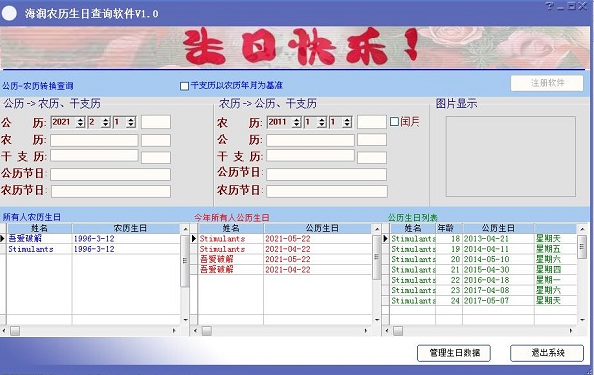
Task: Click scroll thumb of 公历生日列表 vertical scrollbar
Action: [582, 247]
